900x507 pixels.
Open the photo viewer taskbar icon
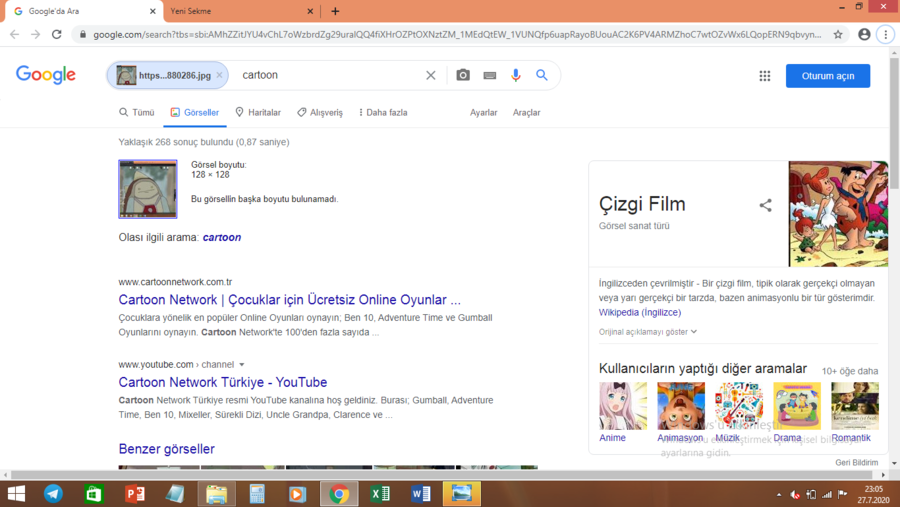461,494
